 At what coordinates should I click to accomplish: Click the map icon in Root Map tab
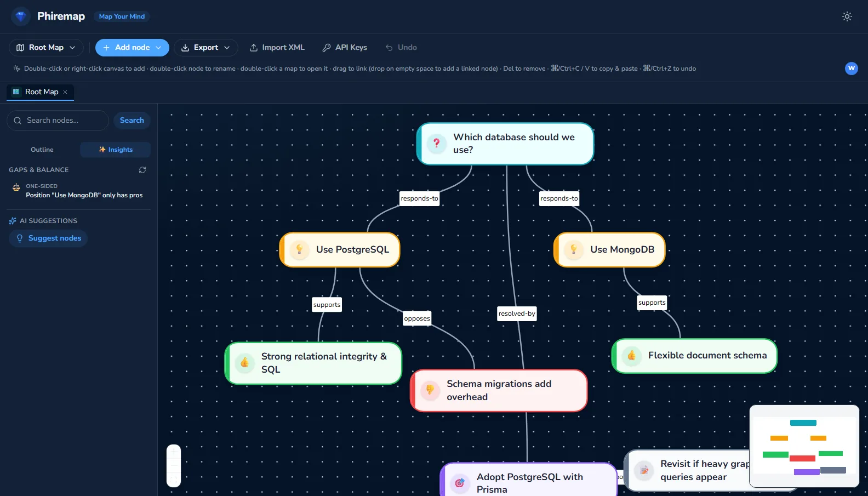(x=16, y=92)
